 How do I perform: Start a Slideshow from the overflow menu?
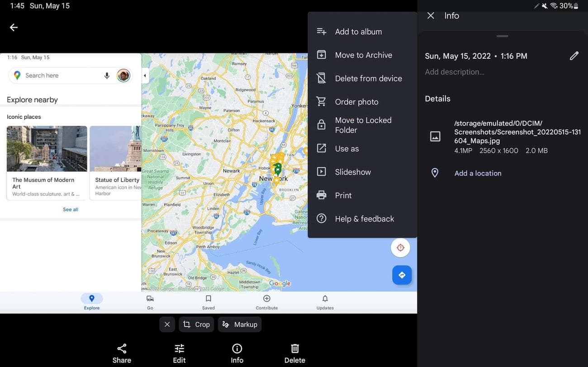click(x=353, y=172)
